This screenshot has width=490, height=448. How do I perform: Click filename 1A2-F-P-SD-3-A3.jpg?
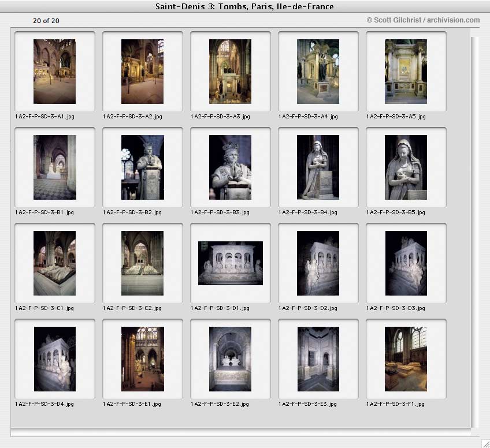point(220,117)
